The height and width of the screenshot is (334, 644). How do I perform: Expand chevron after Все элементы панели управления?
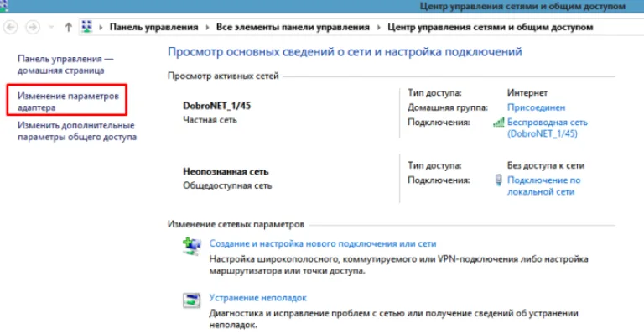pos(378,28)
